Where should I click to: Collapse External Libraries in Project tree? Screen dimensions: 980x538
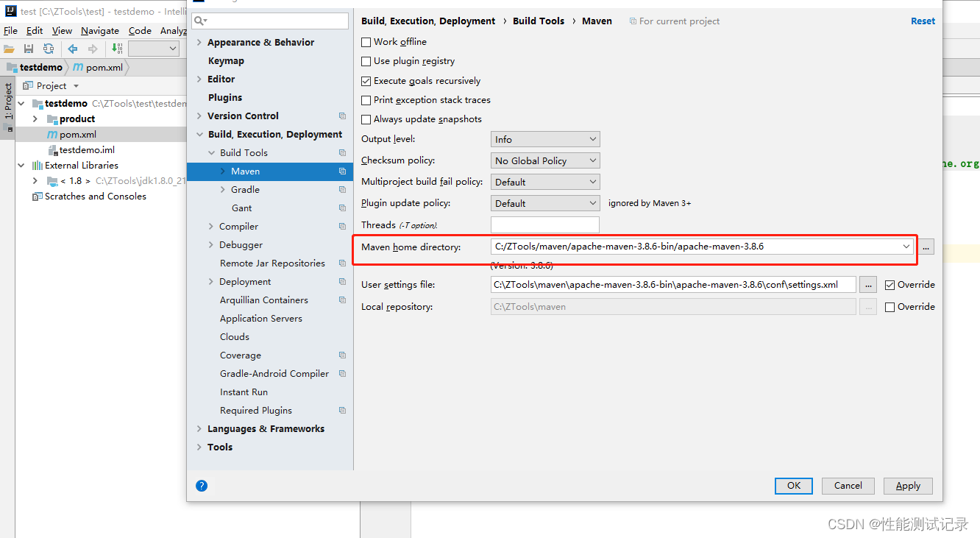pos(21,166)
